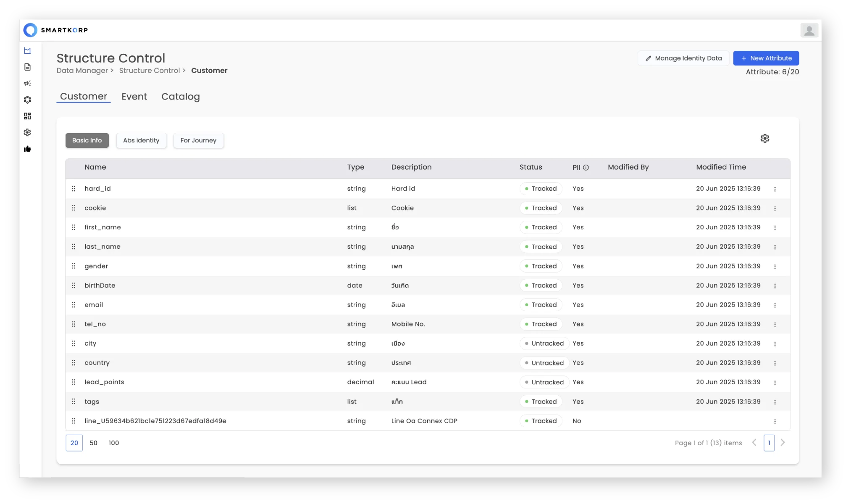Click the Untracked status of city

[x=544, y=343]
